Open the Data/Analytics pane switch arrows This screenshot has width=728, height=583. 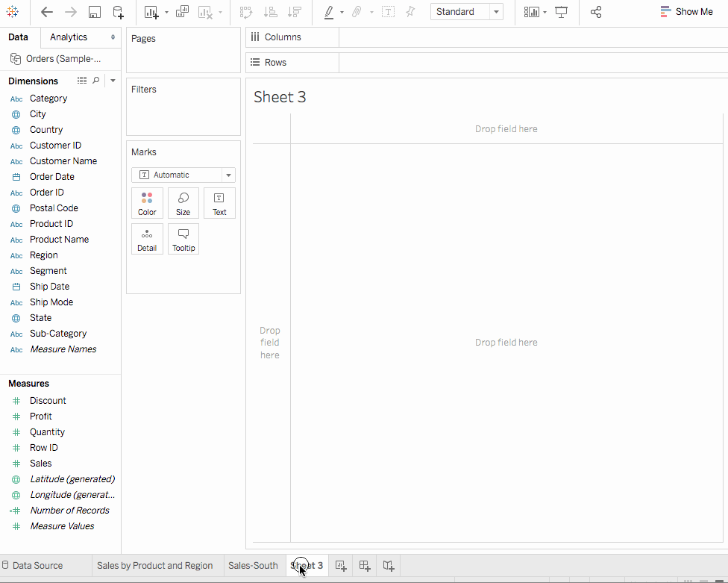tap(113, 37)
